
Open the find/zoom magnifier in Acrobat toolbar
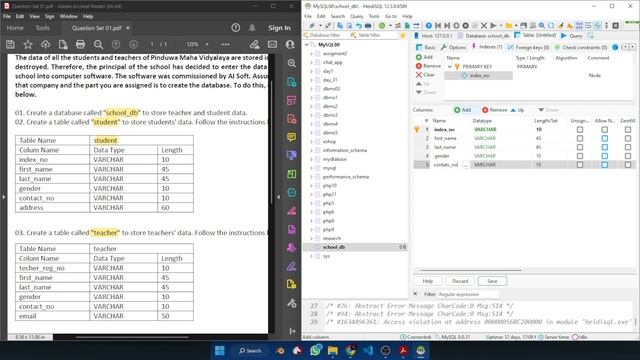(x=98, y=44)
